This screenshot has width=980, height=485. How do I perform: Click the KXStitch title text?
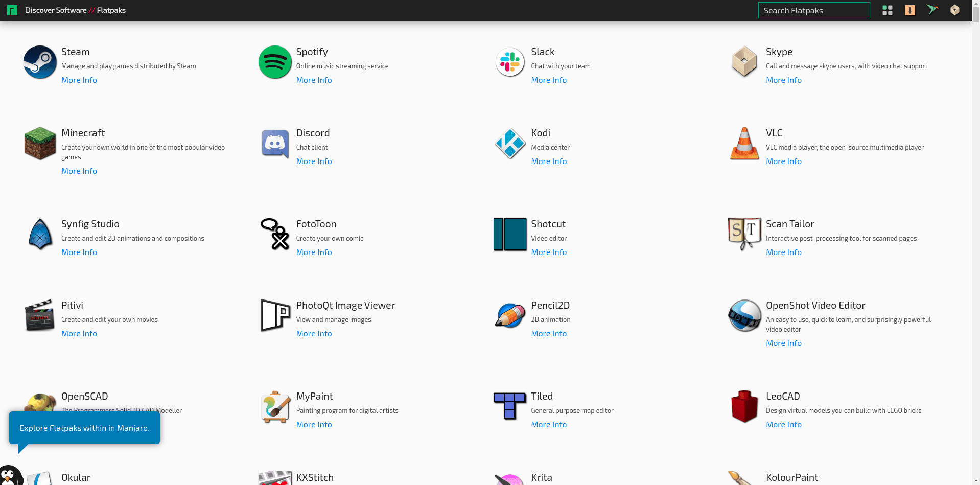click(315, 478)
